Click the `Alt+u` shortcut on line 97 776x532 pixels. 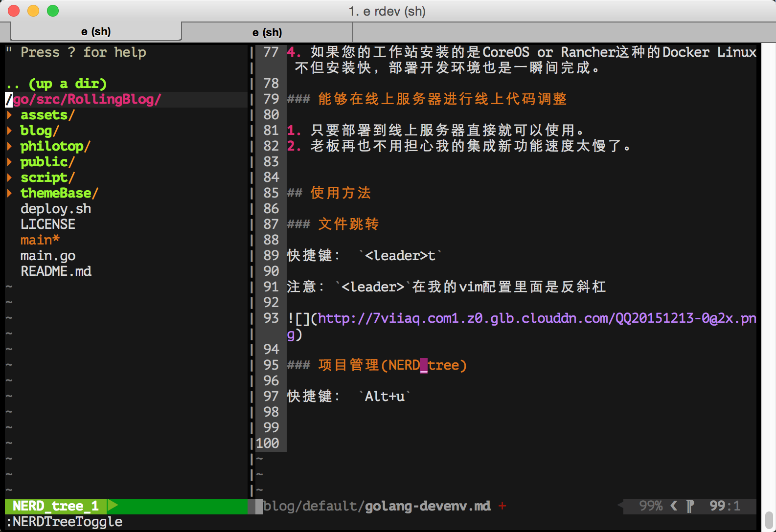click(385, 397)
